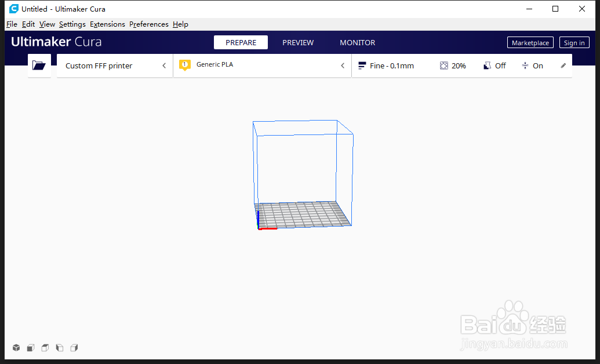Open the Edit menu
This screenshot has width=600, height=364.
click(28, 24)
